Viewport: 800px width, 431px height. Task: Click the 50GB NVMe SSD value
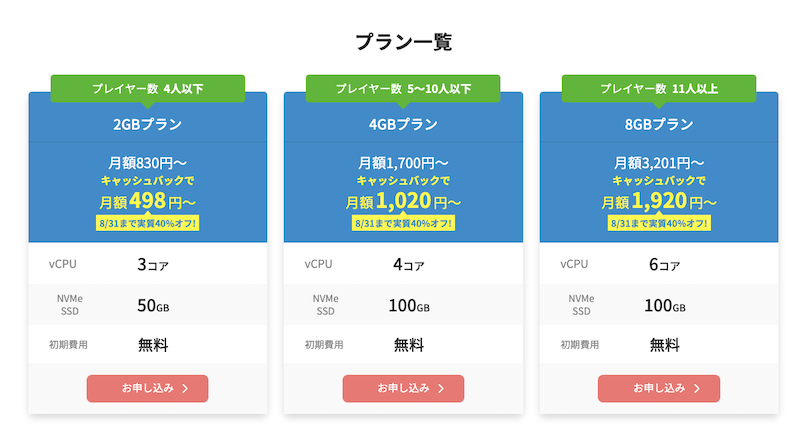pyautogui.click(x=153, y=306)
